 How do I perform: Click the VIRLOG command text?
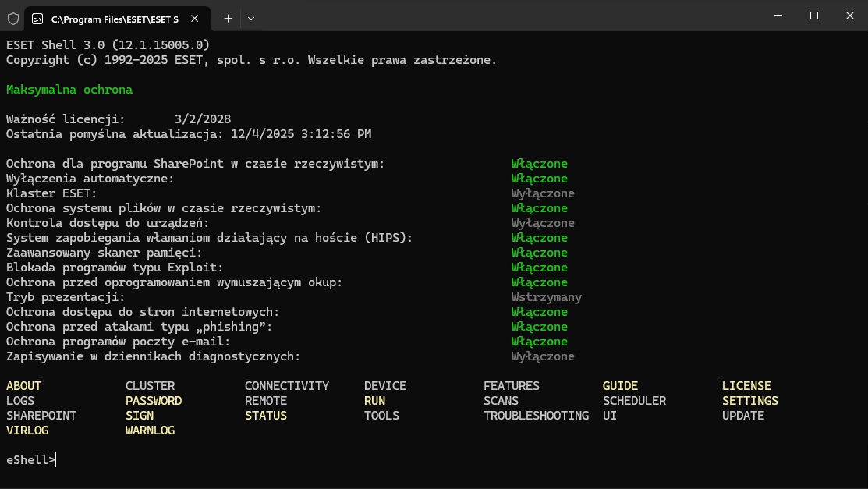pyautogui.click(x=27, y=431)
